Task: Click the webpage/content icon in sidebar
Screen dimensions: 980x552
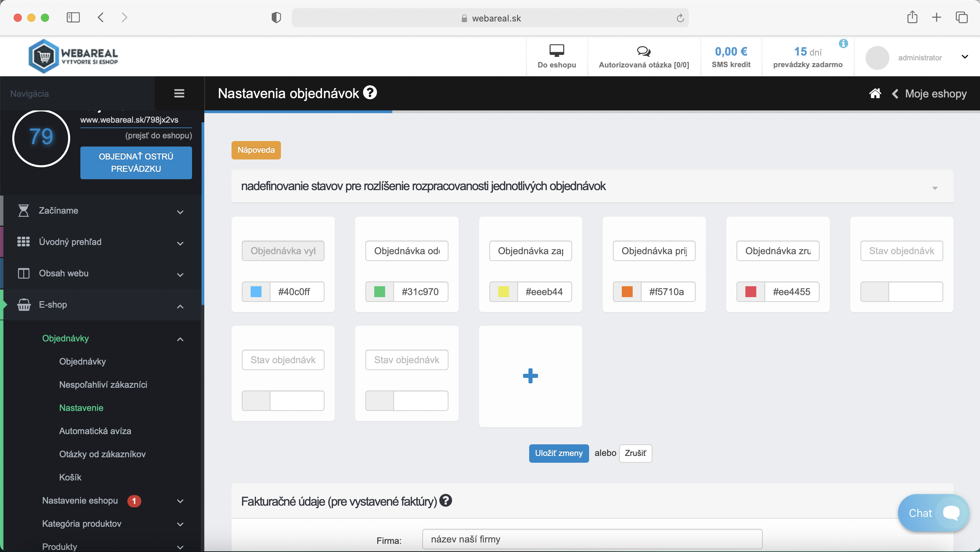Action: 23,273
